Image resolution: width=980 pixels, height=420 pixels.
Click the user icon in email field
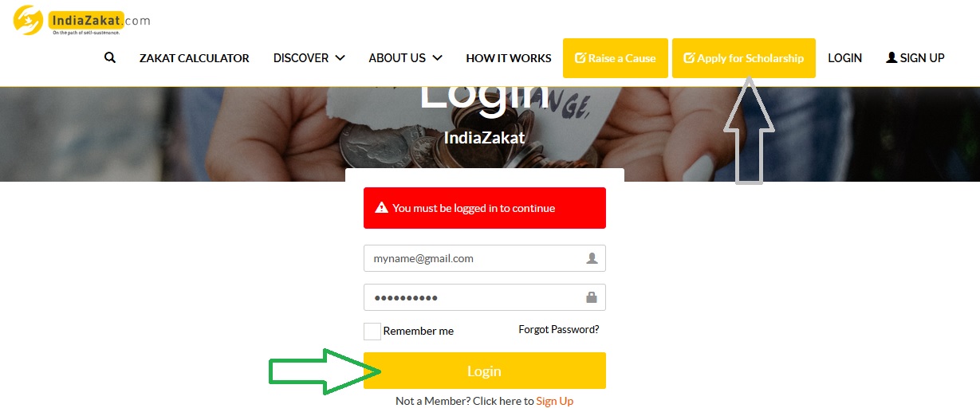[592, 258]
